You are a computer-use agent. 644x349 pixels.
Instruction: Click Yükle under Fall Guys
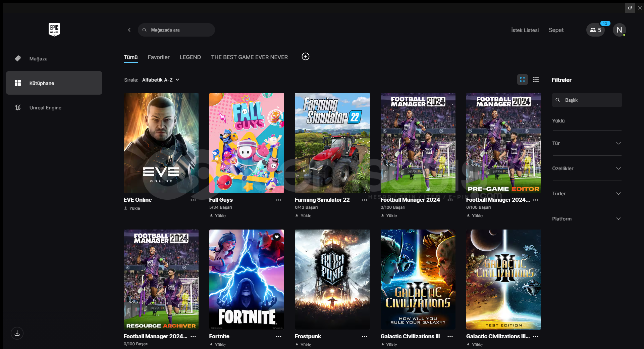[x=218, y=216]
